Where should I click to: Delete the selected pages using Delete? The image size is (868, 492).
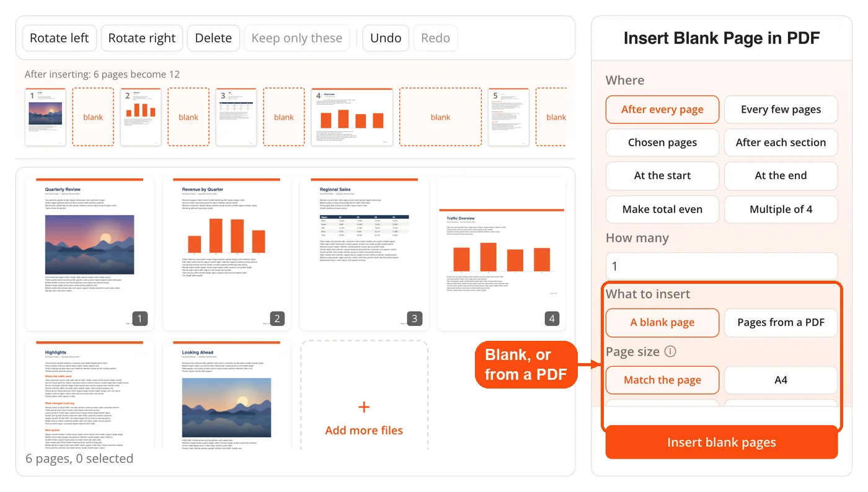(213, 38)
